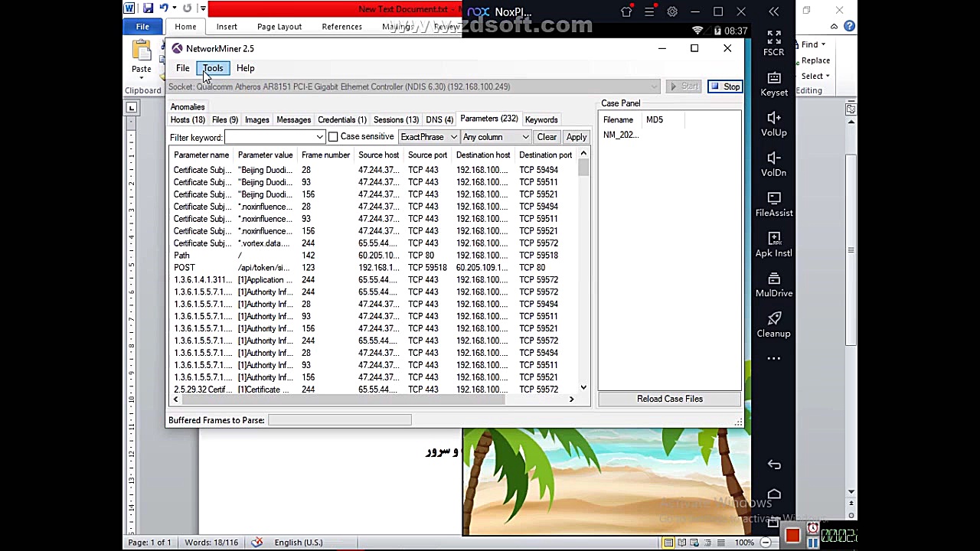Click the Volume Down icon in Nox sidebar
Image resolution: width=980 pixels, height=551 pixels.
click(773, 162)
